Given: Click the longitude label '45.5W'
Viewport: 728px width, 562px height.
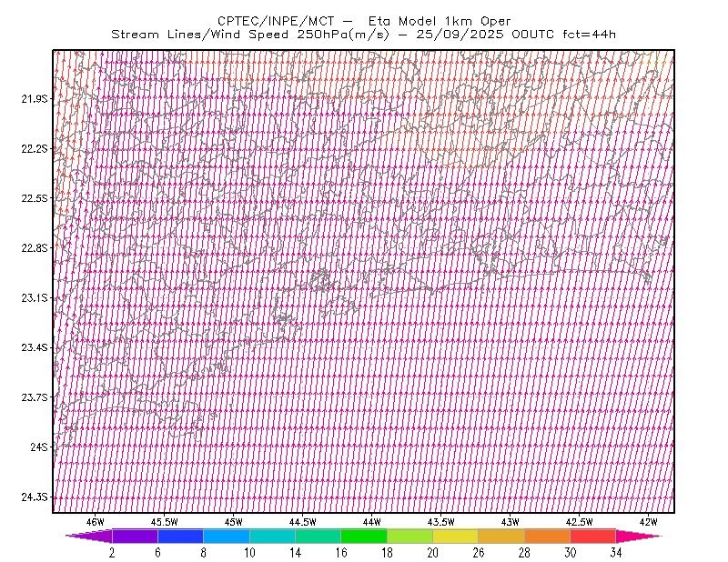Looking at the screenshot, I should [x=164, y=522].
